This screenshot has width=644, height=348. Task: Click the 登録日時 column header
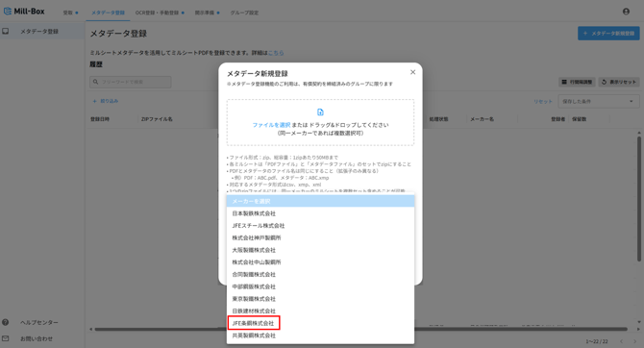click(100, 119)
